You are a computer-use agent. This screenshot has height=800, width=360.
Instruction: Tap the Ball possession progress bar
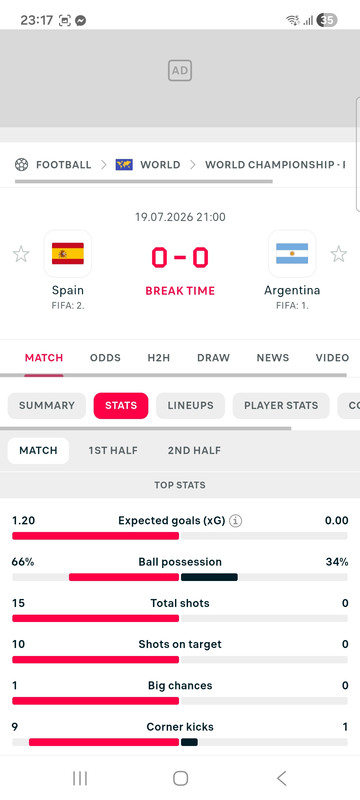tap(180, 577)
